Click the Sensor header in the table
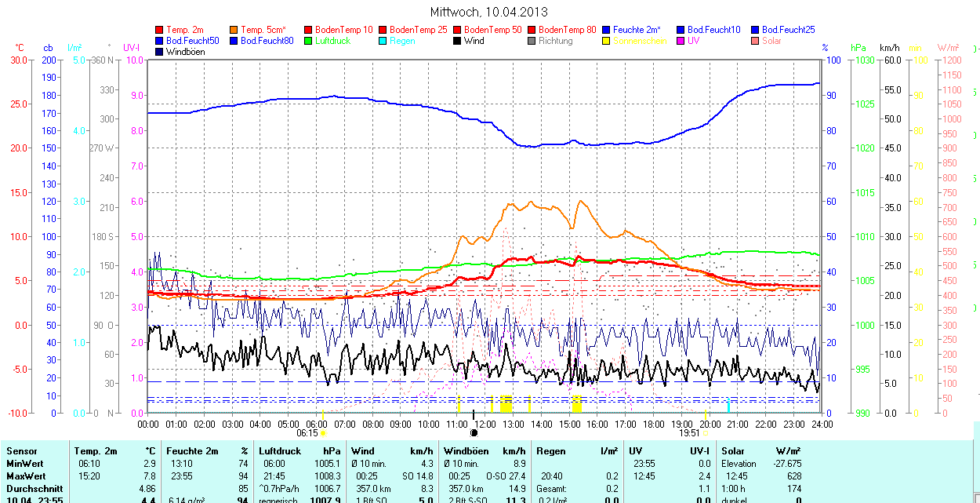 pyautogui.click(x=21, y=451)
